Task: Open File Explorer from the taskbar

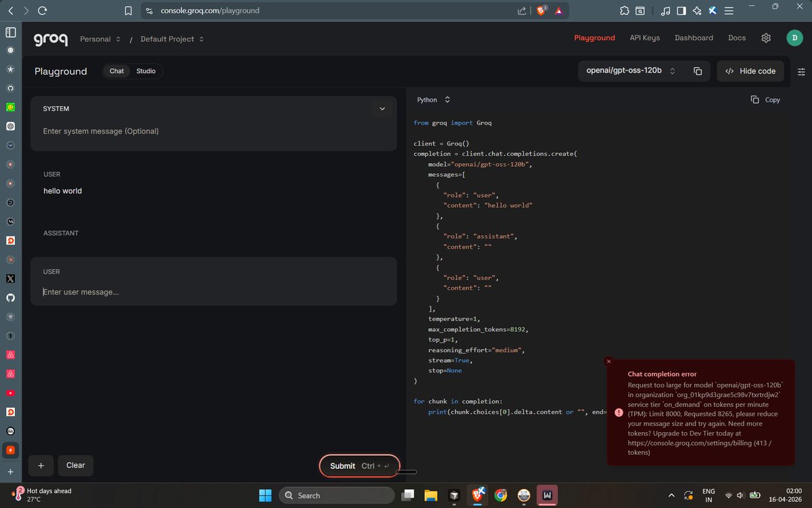Action: tap(431, 495)
